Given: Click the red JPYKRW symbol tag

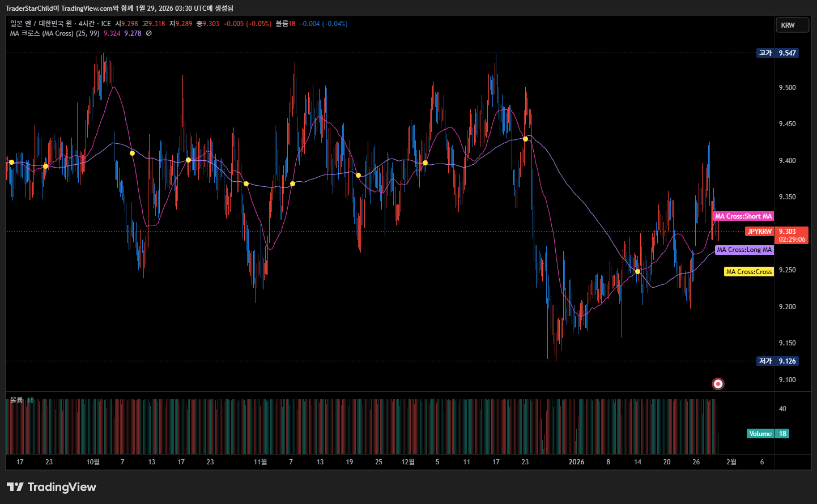Looking at the screenshot, I should coord(759,232).
